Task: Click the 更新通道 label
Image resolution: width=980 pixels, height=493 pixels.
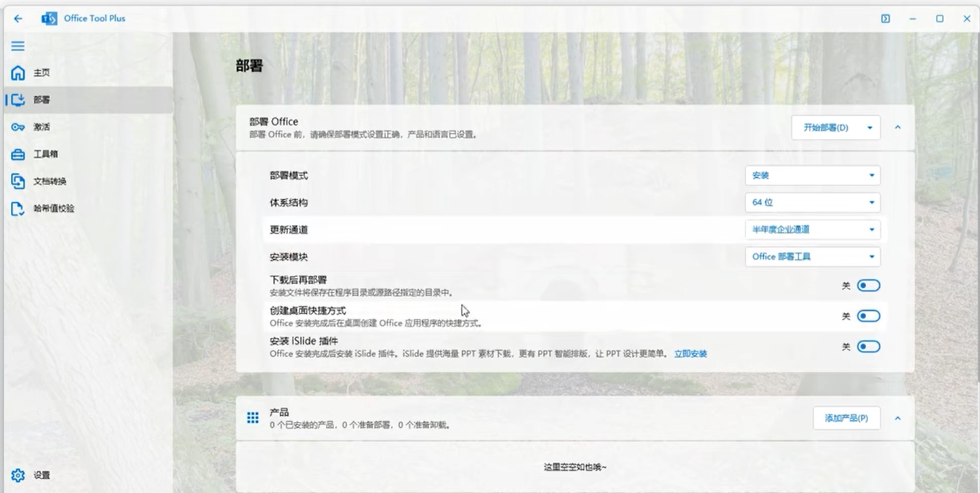Action: [x=289, y=230]
